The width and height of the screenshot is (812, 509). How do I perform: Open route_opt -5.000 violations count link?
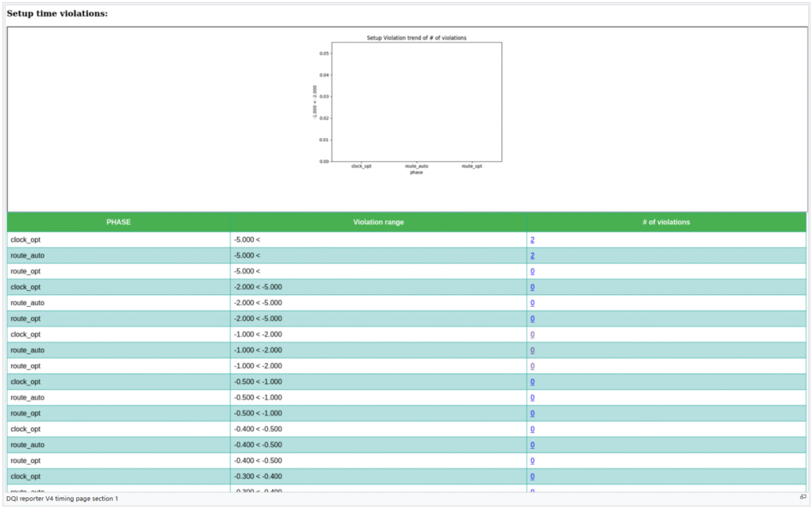[532, 271]
